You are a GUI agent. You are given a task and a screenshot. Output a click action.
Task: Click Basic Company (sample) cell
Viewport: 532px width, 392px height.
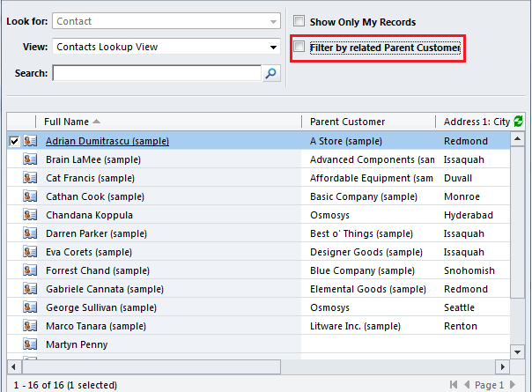(364, 196)
